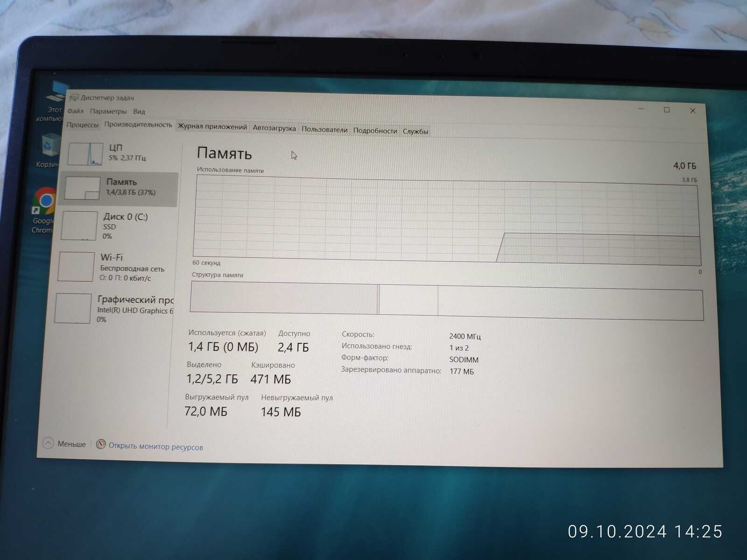This screenshot has height=560, width=747.
Task: Click the memory usage graph area
Action: [x=447, y=220]
